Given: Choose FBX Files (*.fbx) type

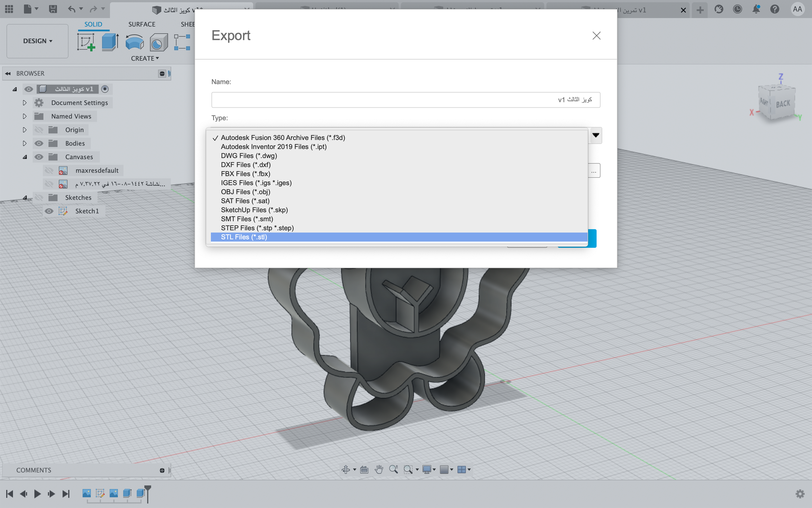Looking at the screenshot, I should (399, 174).
